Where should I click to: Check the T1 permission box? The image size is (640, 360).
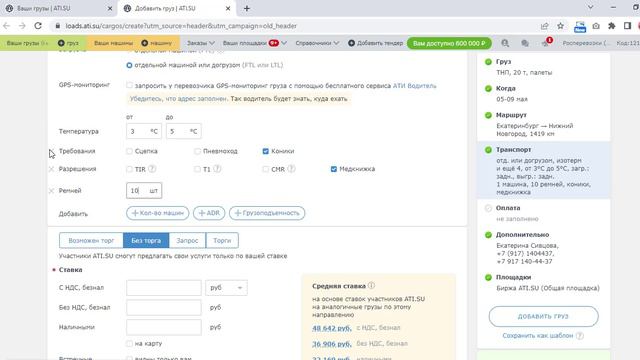click(198, 169)
